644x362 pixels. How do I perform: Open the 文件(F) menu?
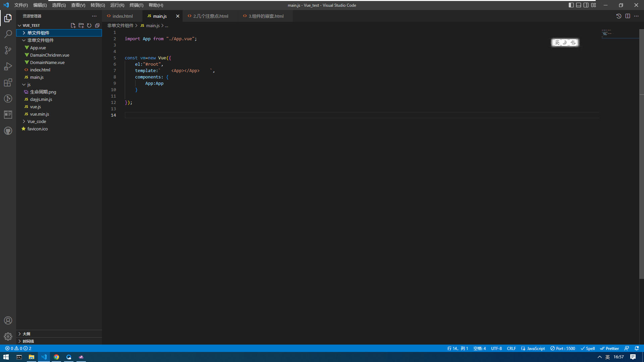pos(21,5)
